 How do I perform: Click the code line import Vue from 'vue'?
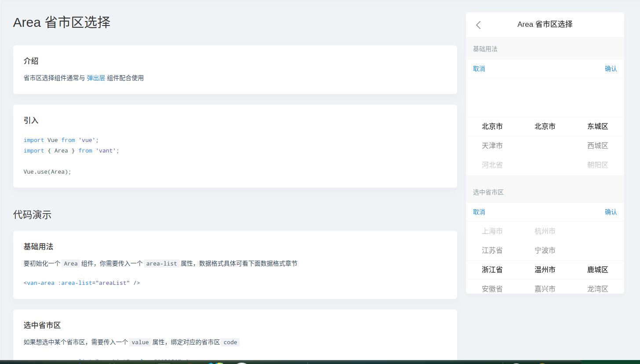coord(62,140)
